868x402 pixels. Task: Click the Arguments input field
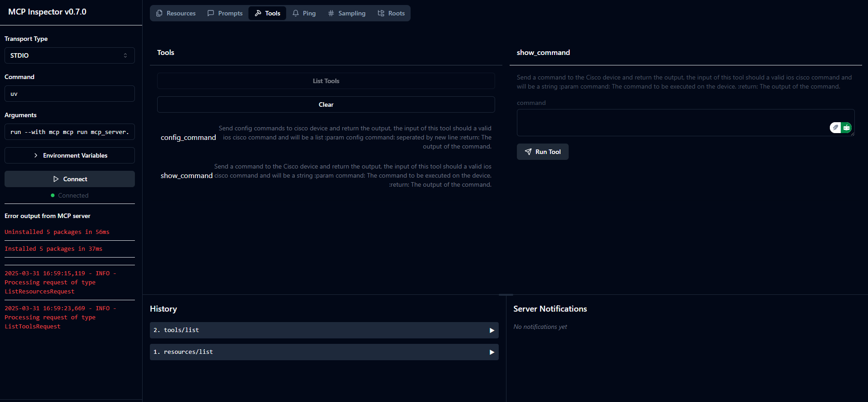(x=69, y=132)
